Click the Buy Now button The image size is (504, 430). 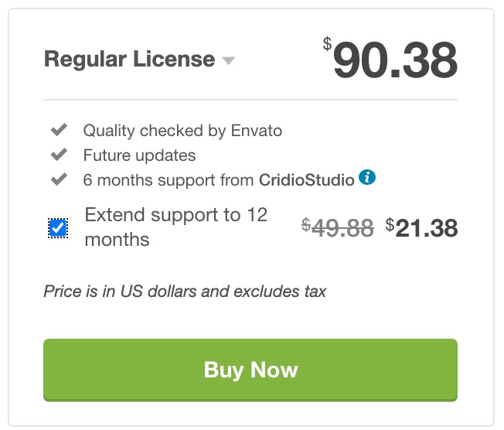point(250,370)
